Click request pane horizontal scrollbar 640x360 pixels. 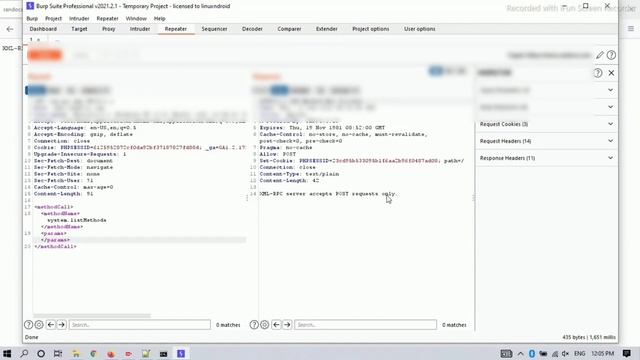[92, 316]
